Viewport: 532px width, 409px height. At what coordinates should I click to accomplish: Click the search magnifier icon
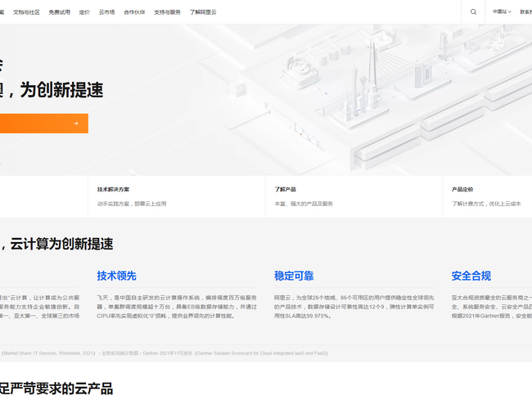(473, 12)
